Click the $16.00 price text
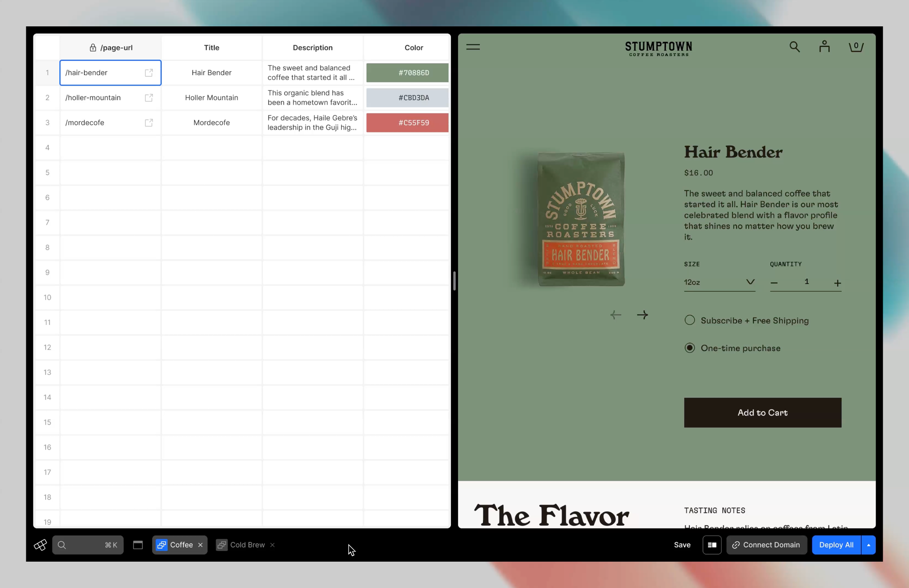Screen dimensions: 909x588 point(698,173)
